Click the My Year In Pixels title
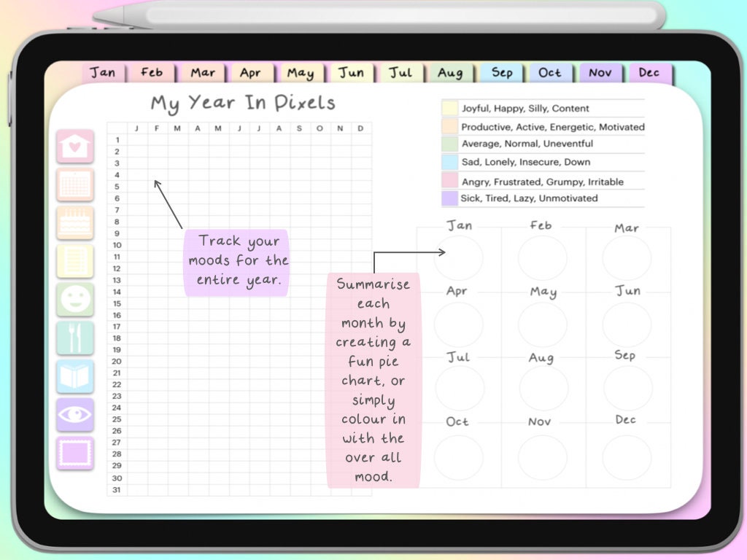Viewport: 747px width, 560px height. click(241, 102)
